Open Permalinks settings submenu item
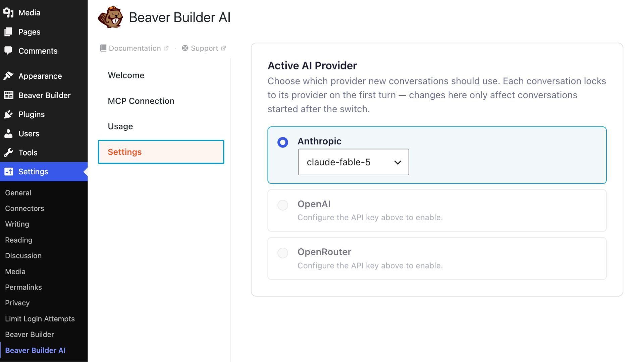 point(23,287)
